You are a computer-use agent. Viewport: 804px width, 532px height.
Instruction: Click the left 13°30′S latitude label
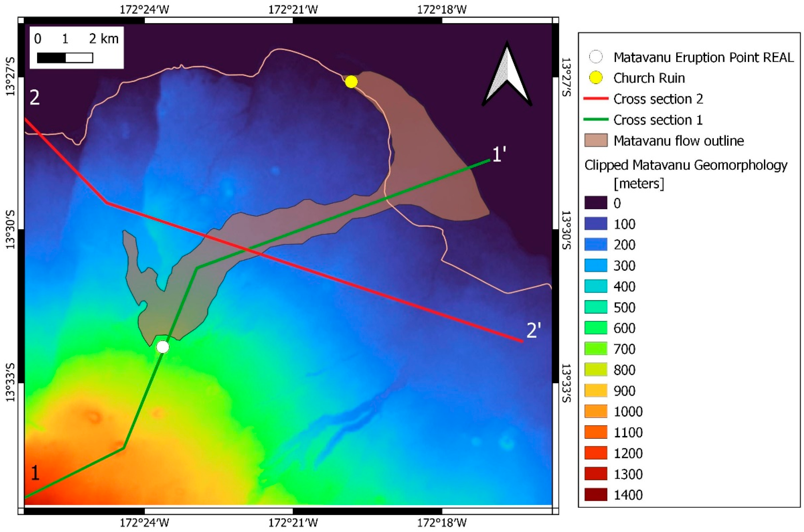tap(10, 229)
